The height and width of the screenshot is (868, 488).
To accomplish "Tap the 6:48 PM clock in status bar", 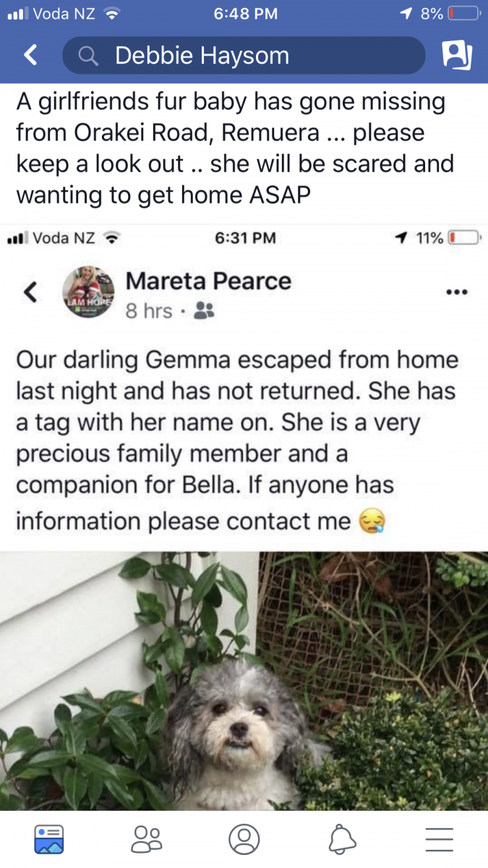I will point(246,14).
